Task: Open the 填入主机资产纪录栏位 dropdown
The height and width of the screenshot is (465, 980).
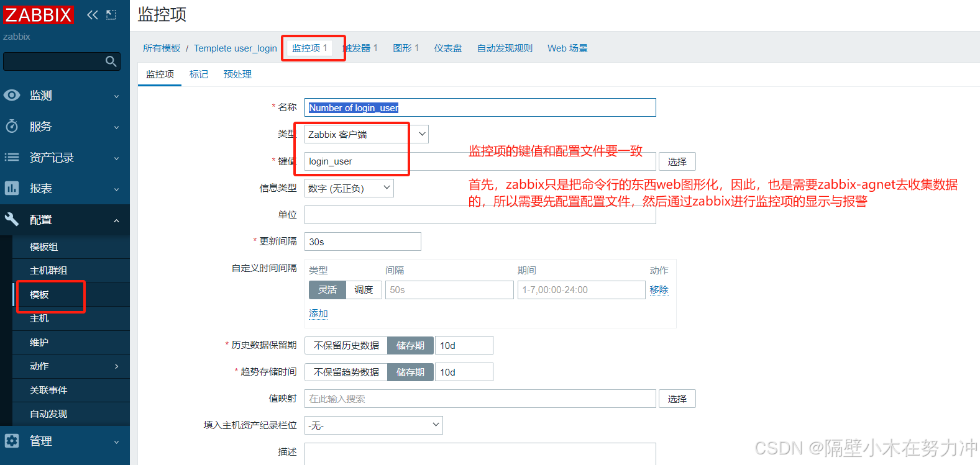Action: point(373,425)
